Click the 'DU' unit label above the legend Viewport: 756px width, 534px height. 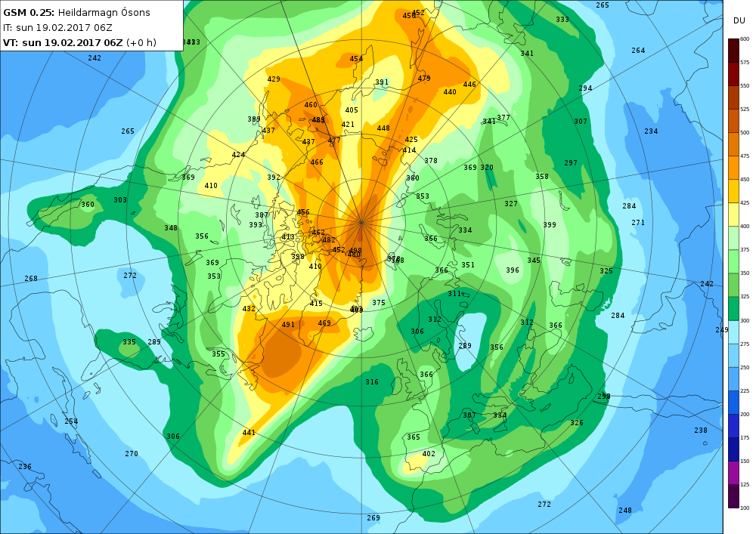[739, 20]
